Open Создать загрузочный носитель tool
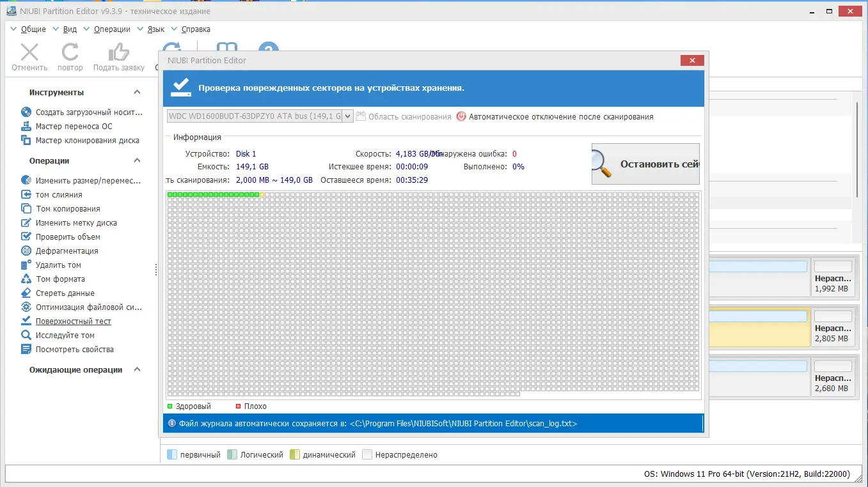868x487 pixels. coord(82,112)
